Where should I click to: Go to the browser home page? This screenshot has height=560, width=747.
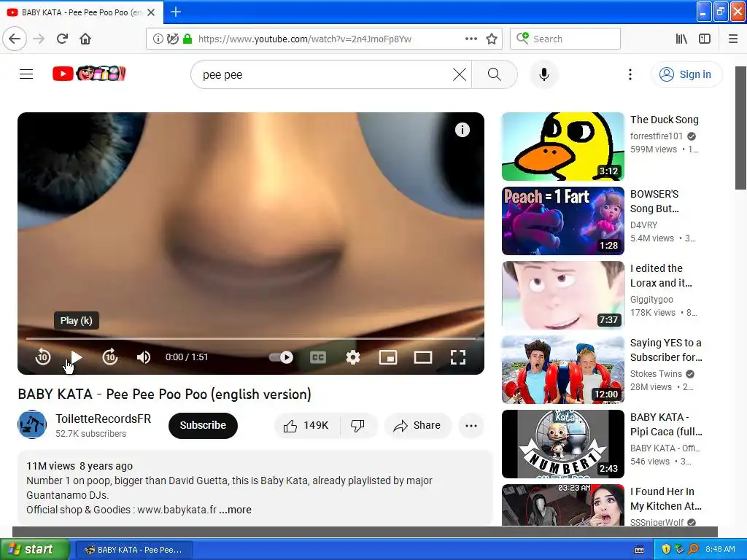[x=85, y=39]
